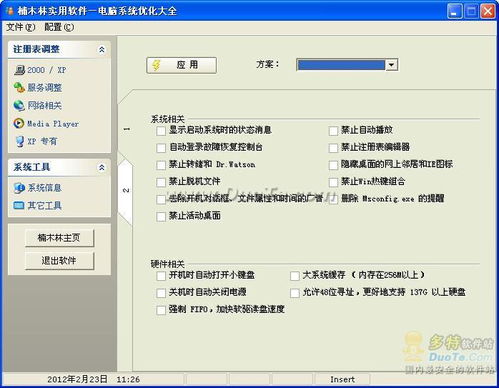Viewport: 499px width, 388px height.
Task: Click the application icon in title bar
Action: [10, 11]
